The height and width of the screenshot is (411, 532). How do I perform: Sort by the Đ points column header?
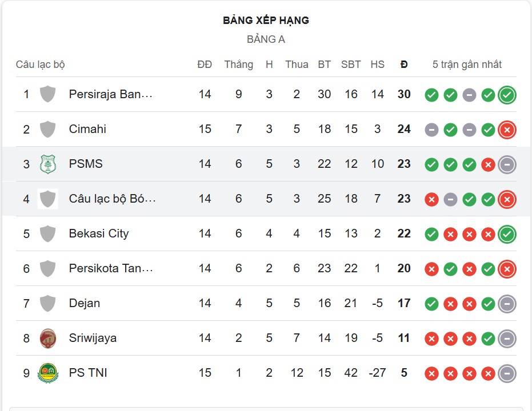[404, 65]
